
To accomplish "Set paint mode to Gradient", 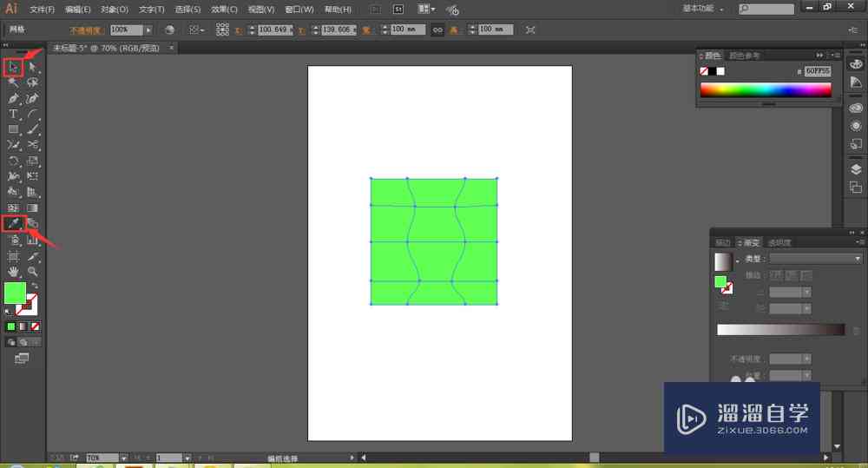I will [x=23, y=326].
